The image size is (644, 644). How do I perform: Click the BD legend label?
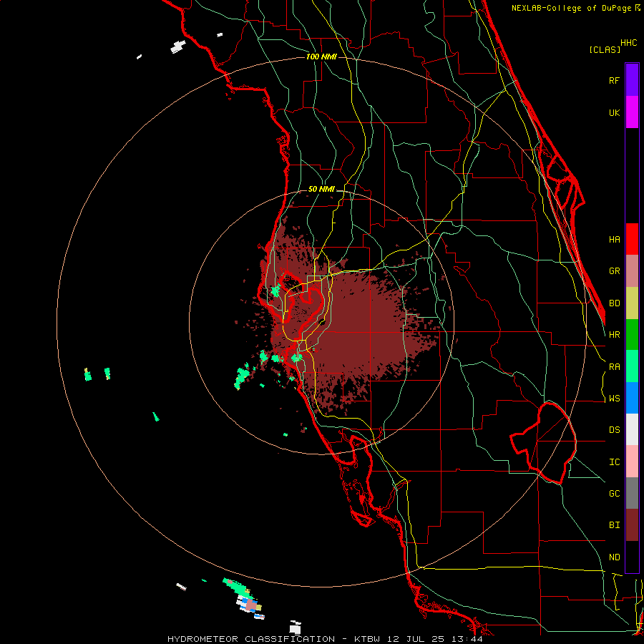614,303
